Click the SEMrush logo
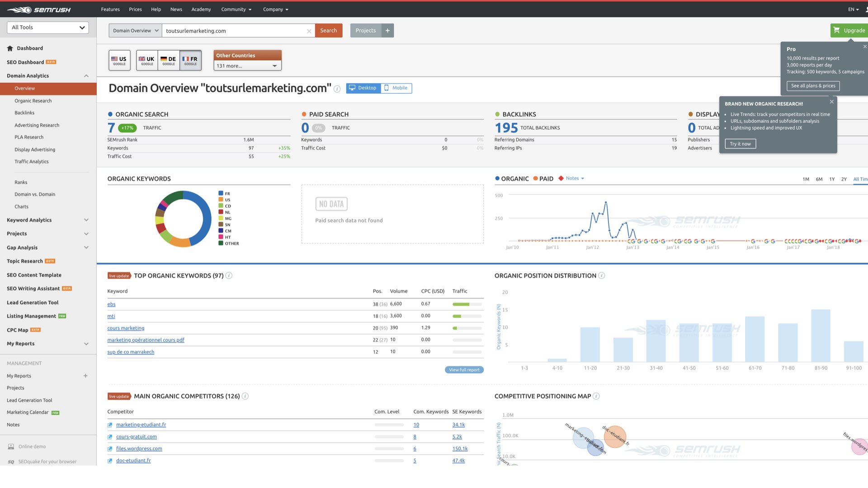The width and height of the screenshot is (868, 488). tap(39, 9)
